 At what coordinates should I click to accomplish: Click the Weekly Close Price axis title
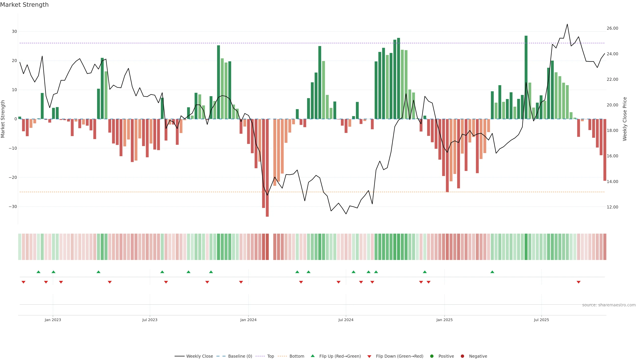click(x=625, y=119)
